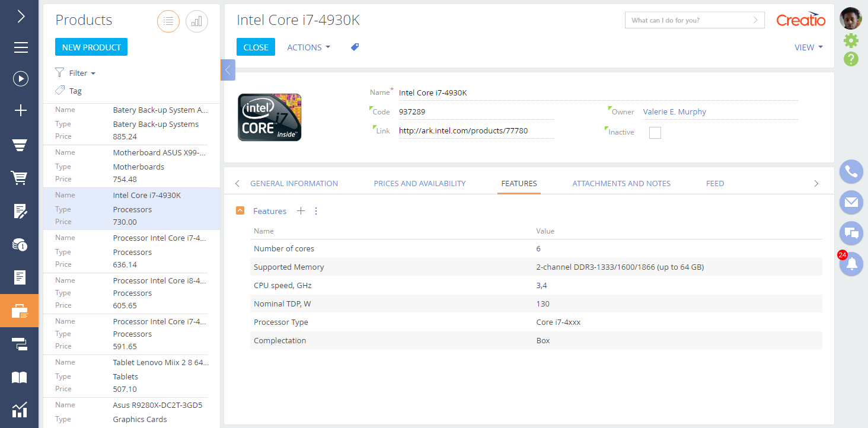868x428 pixels.
Task: Select the Number of cores feature row
Action: tap(536, 248)
